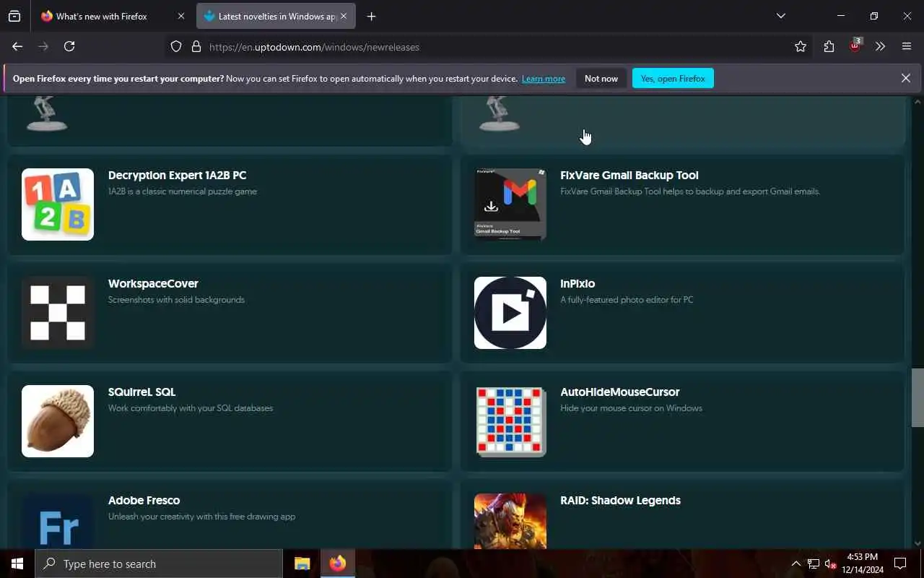Viewport: 924px width, 578px height.
Task: Open the network tray icon
Action: point(814,564)
